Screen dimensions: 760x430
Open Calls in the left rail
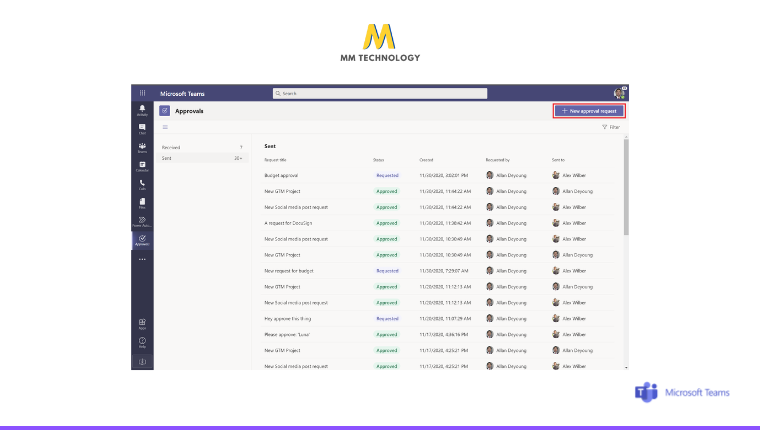pos(142,185)
